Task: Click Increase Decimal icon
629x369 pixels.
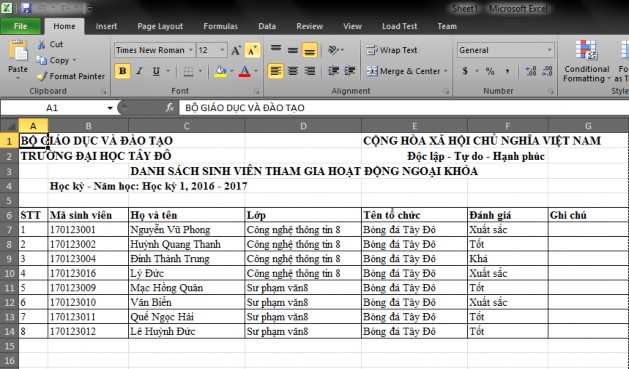Action: tap(531, 71)
